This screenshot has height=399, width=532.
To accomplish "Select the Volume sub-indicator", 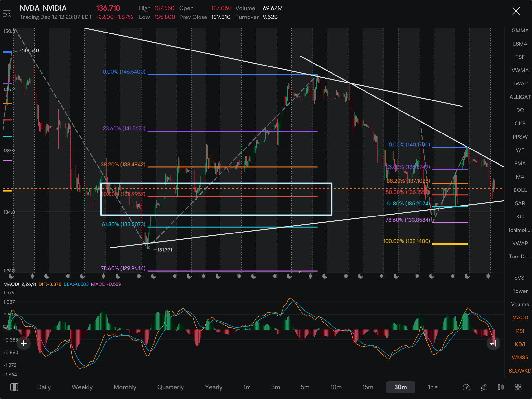I will pos(520,304).
